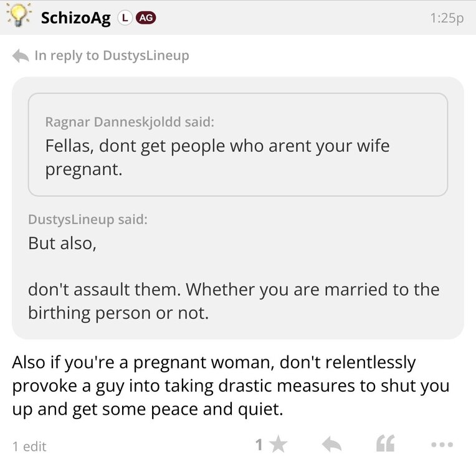This screenshot has height=467, width=476.
Task: Click the circled L badge
Action: pyautogui.click(x=125, y=18)
